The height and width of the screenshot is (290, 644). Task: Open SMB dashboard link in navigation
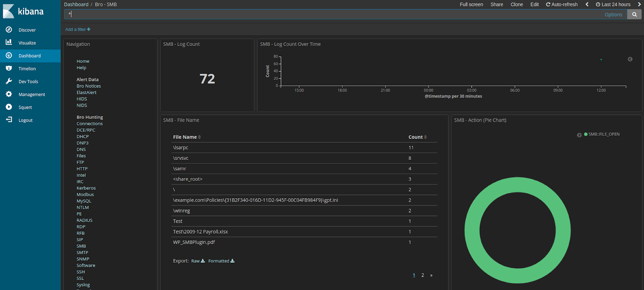(x=81, y=246)
